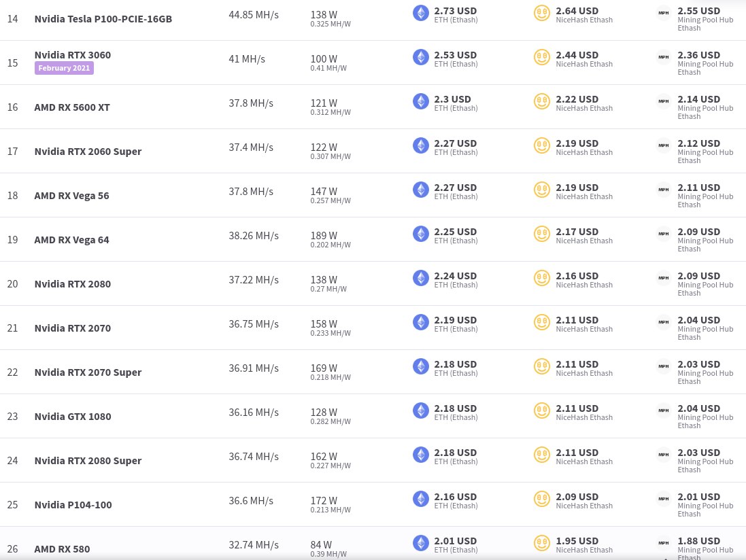This screenshot has width=746, height=560.
Task: Click 2.11 USD NiceHash value for RTX 2070 Super
Action: pos(577,365)
